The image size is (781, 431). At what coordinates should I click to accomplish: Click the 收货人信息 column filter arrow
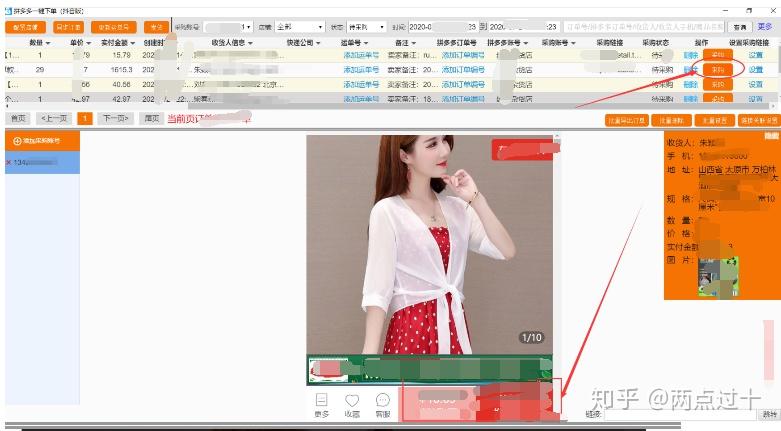pyautogui.click(x=250, y=43)
